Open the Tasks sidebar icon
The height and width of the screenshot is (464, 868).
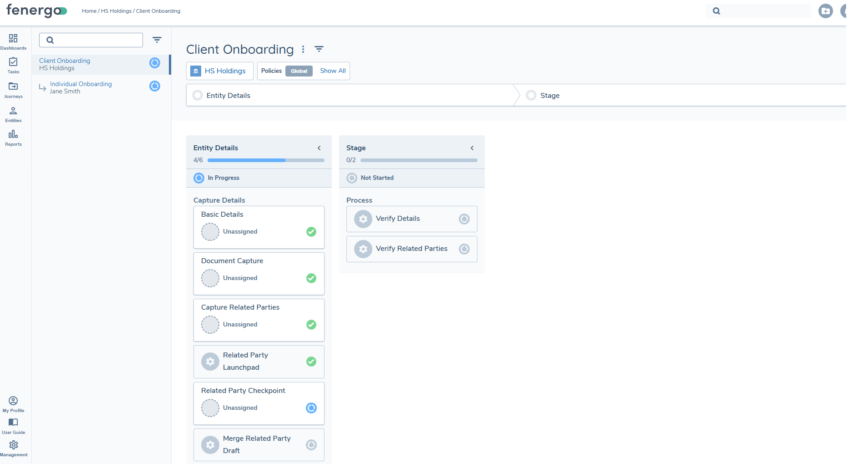click(13, 65)
